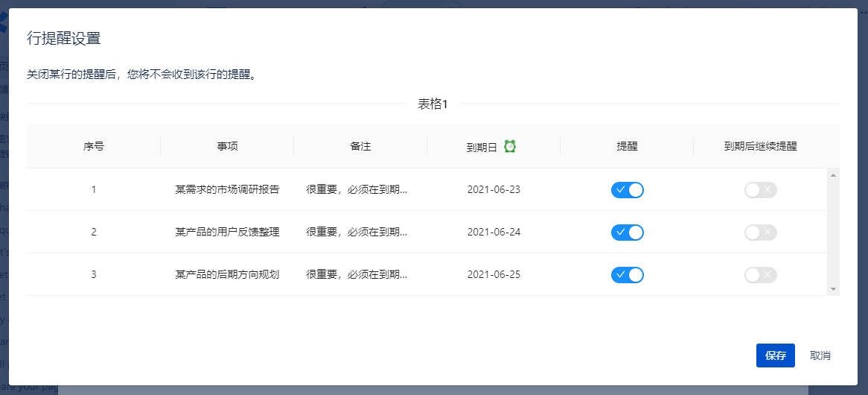Click the 表格1 section label
Image resolution: width=868 pixels, height=395 pixels.
coord(433,104)
